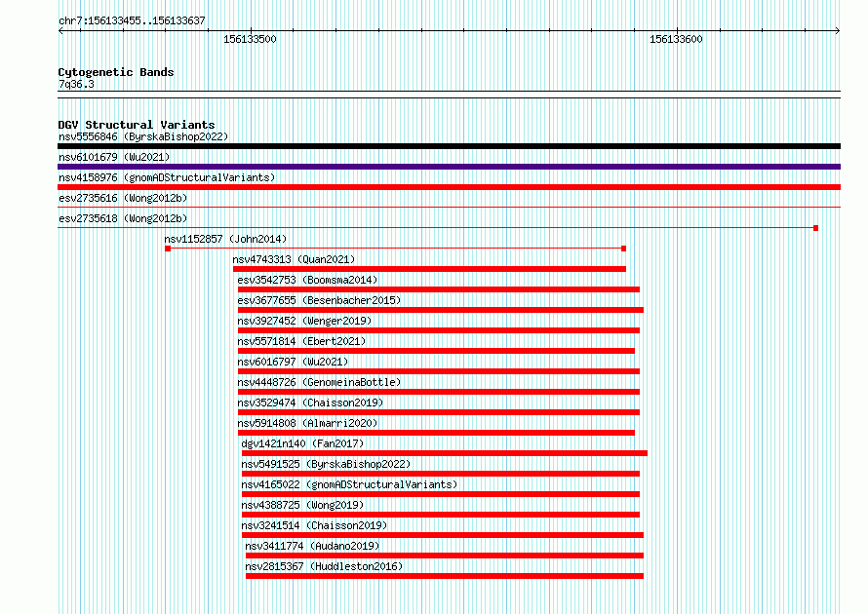Open nsv1152857 (John2014) variant label
868x614 pixels.
[x=225, y=239]
